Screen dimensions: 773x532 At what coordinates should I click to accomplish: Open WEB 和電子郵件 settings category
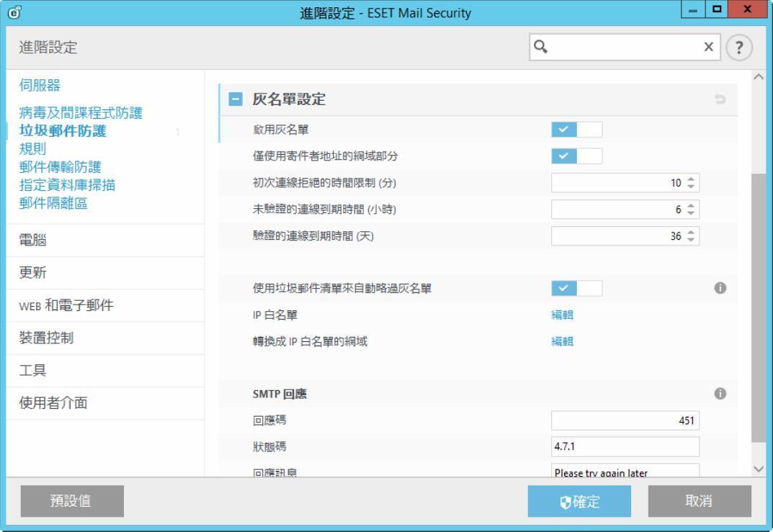(105, 305)
